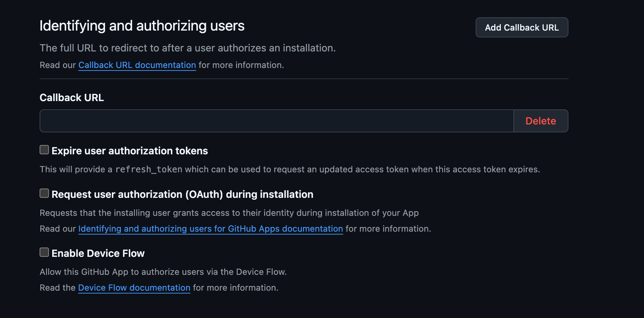Click the Allow this GitHub App description text
Viewport: 644px width, 318px height.
[163, 272]
